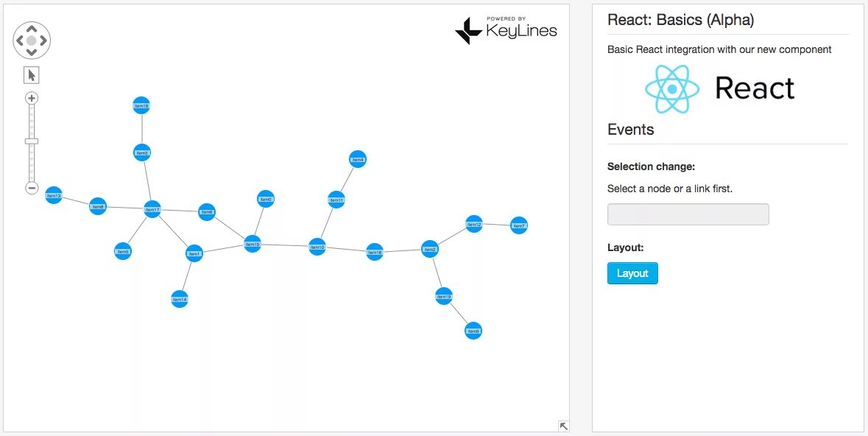
Task: Pan the chart right with the arrow
Action: click(x=44, y=41)
